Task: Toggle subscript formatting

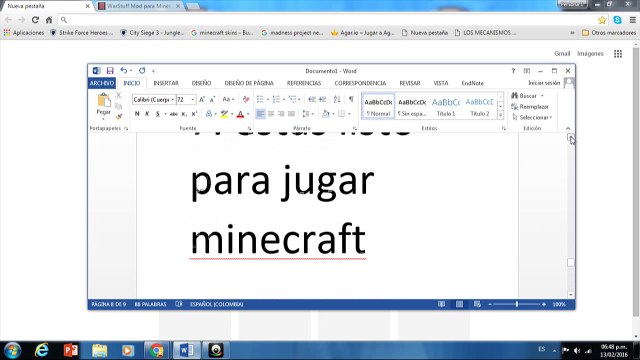Action: (x=184, y=114)
